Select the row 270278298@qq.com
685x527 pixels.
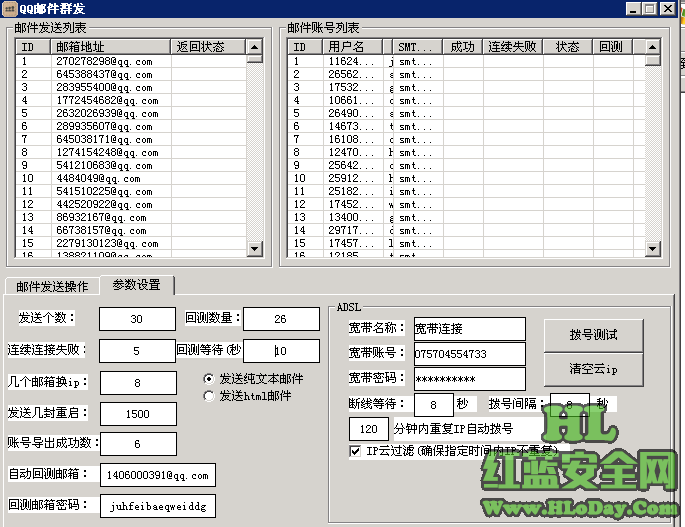point(131,62)
